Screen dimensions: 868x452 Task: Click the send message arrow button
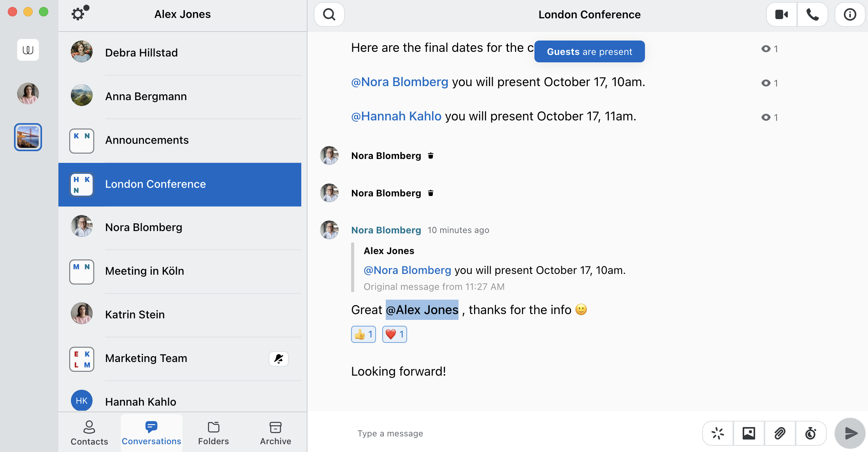click(x=850, y=433)
